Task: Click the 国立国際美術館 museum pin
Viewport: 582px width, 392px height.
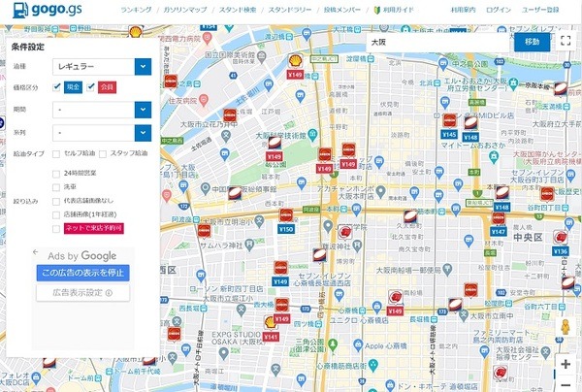Action: coord(261,57)
